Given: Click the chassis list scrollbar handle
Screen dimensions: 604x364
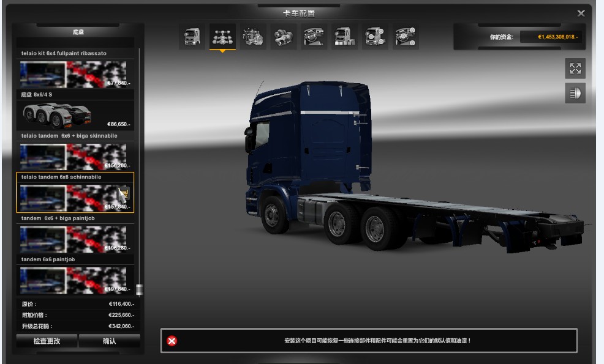Looking at the screenshot, I should tap(140, 289).
